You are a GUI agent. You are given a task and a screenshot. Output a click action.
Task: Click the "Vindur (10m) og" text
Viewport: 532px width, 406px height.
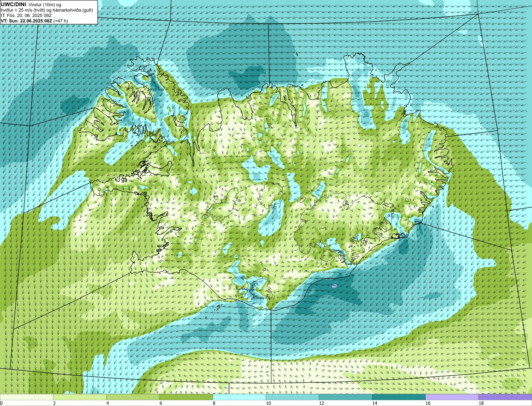[44, 4]
